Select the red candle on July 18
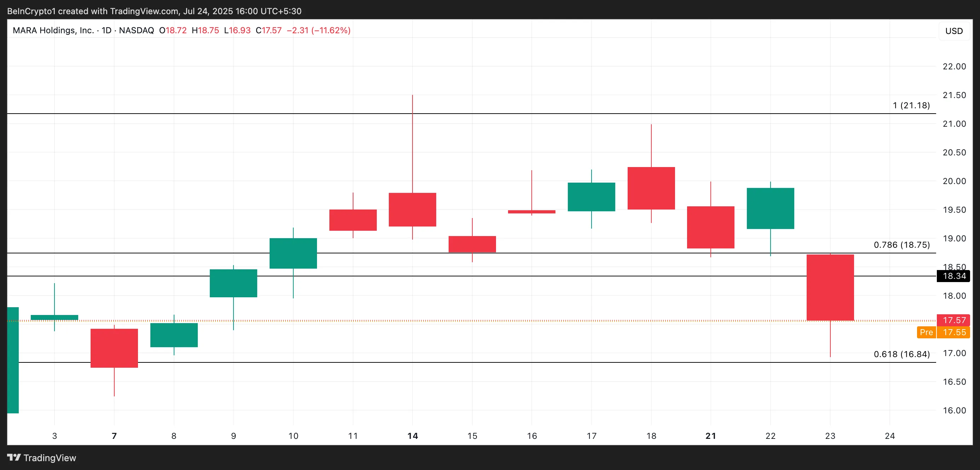Image resolution: width=980 pixels, height=470 pixels. [651, 188]
